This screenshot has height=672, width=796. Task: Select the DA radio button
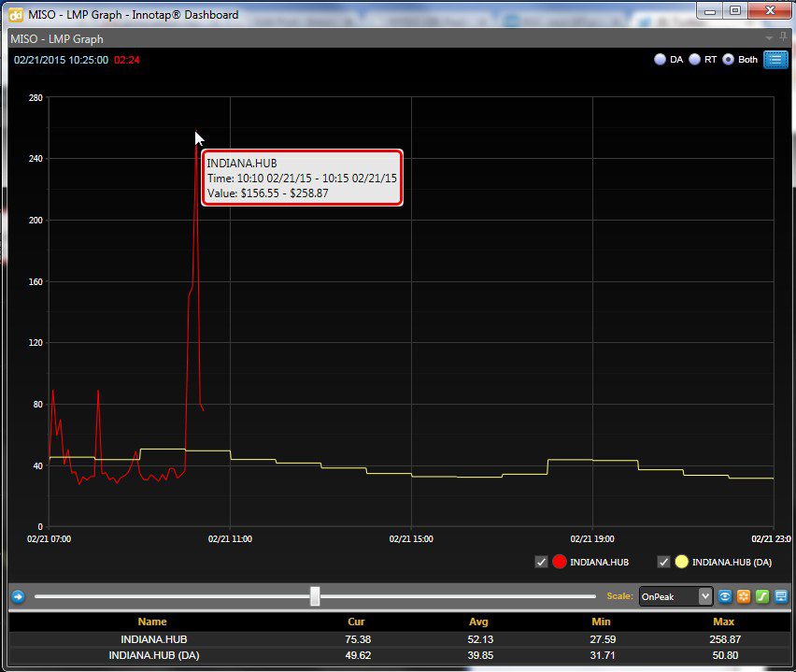(660, 60)
